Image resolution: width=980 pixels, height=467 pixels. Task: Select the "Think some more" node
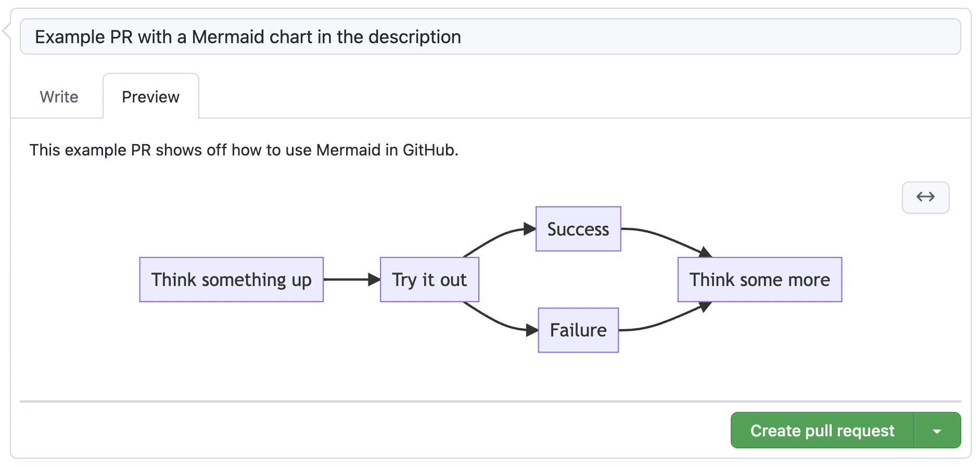[x=759, y=280]
